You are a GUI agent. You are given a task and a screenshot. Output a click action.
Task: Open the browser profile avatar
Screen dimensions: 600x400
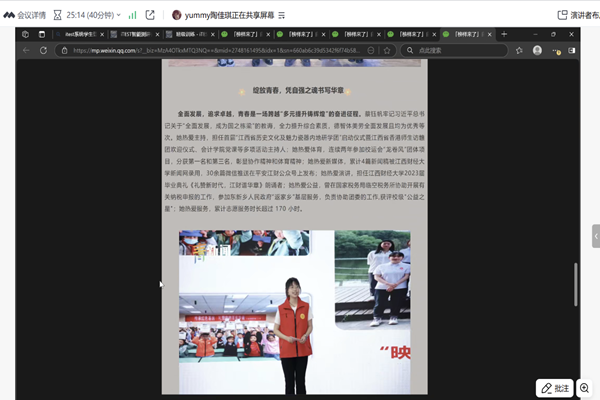tap(537, 50)
